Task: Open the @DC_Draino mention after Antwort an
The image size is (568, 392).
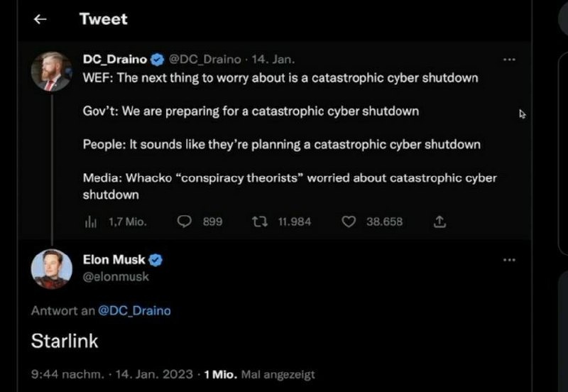Action: click(x=133, y=310)
